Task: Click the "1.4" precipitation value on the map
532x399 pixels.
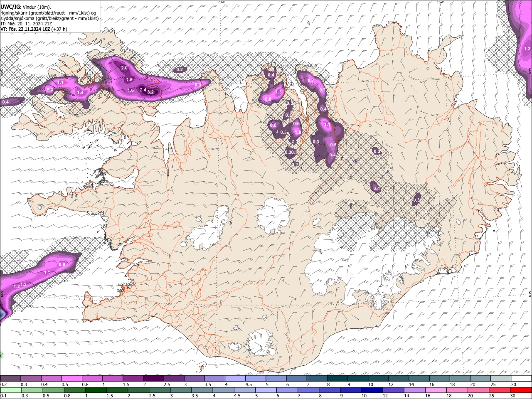Action: tap(80, 92)
